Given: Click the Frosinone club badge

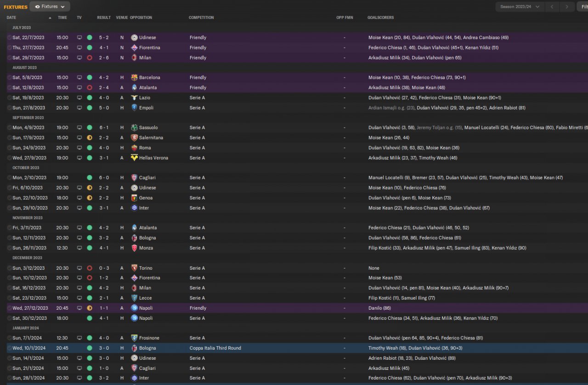Looking at the screenshot, I should pos(134,338).
